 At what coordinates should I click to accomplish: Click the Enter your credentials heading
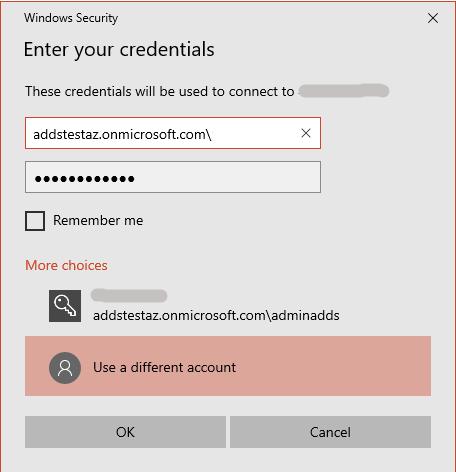click(x=119, y=50)
